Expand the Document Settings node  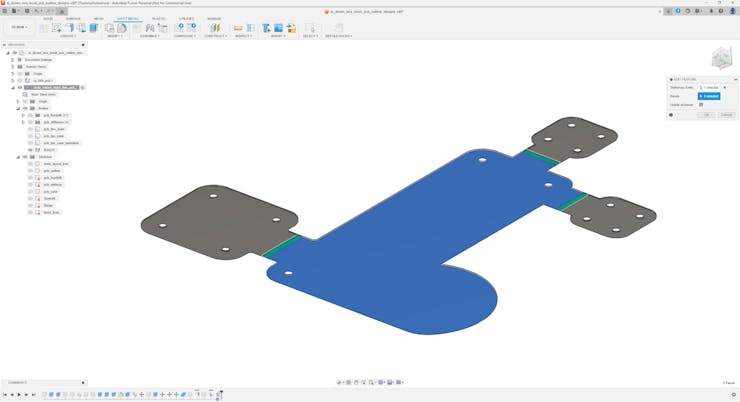(x=13, y=60)
